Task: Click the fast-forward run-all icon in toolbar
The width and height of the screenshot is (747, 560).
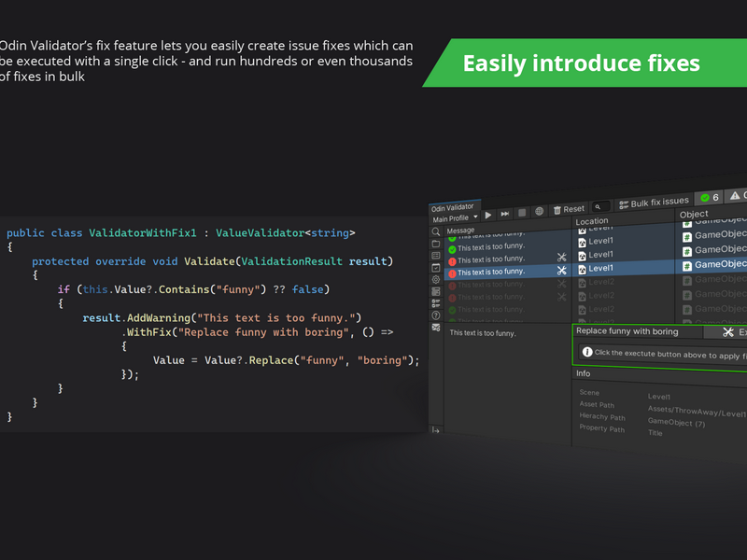Action: point(505,214)
